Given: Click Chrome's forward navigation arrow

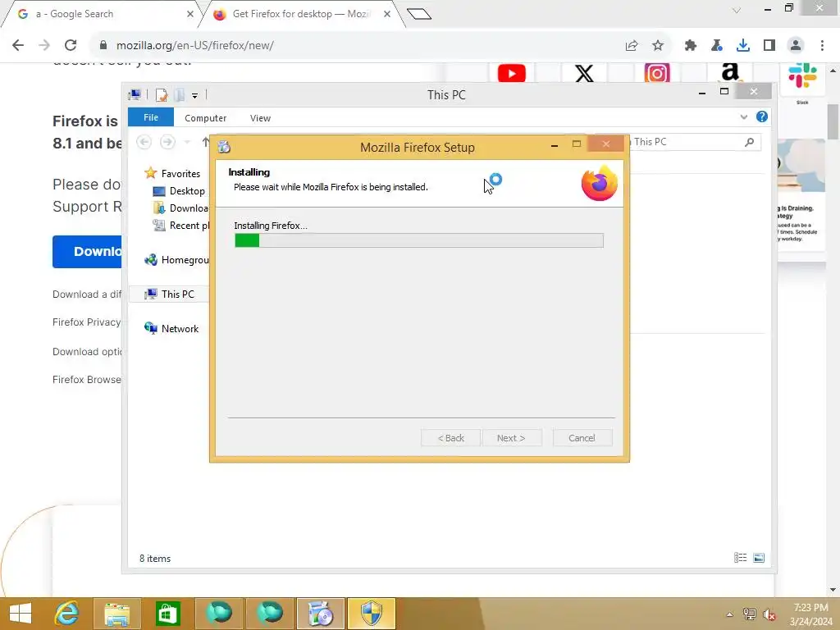Looking at the screenshot, I should [x=44, y=46].
